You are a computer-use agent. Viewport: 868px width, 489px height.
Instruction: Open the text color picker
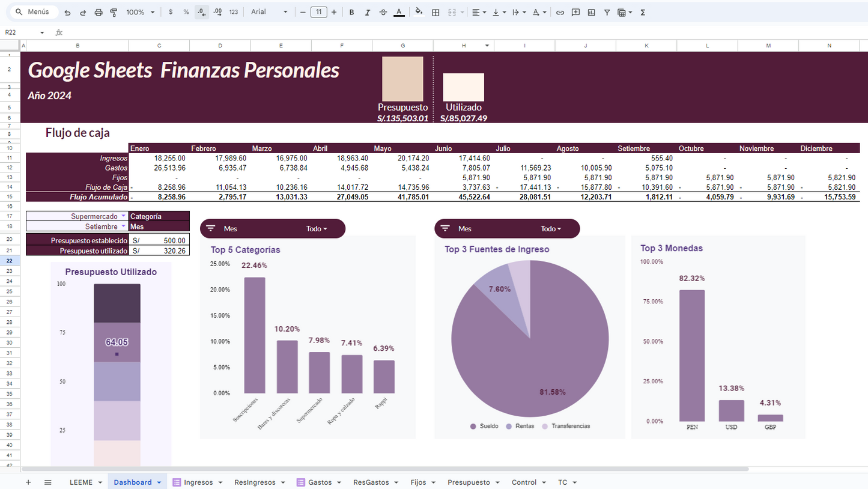399,12
